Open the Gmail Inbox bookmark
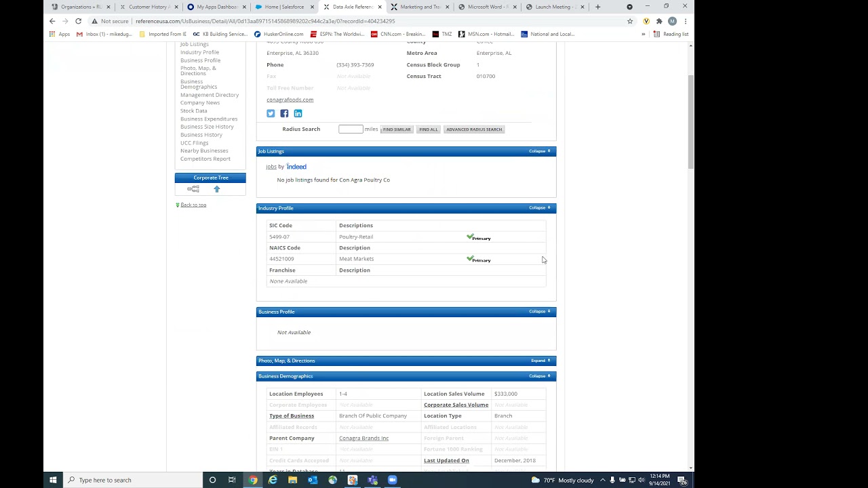Screen dimensions: 868x488 (104, 34)
